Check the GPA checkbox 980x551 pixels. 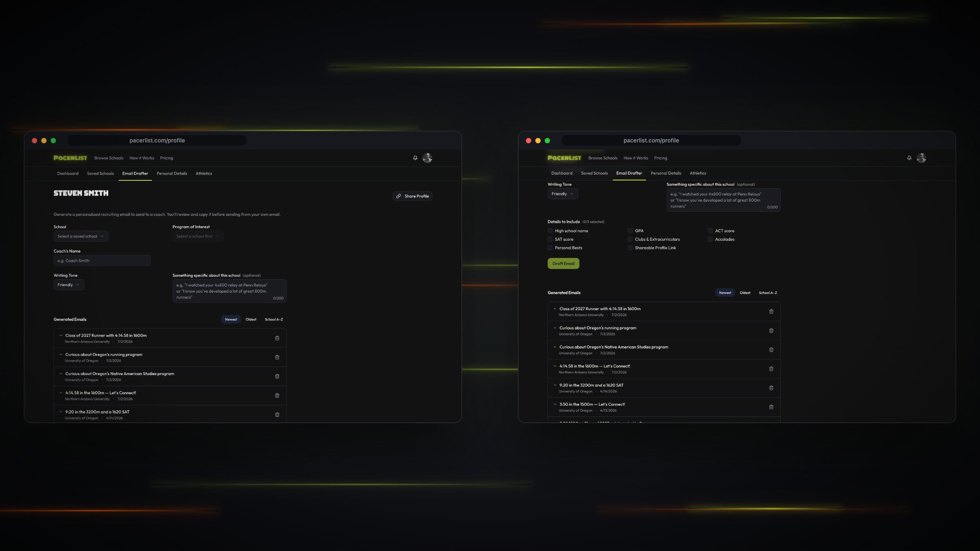click(630, 231)
